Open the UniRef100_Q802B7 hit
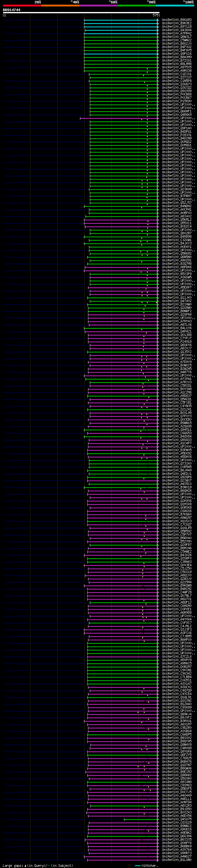Viewport: 197px width, 868px height. pyautogui.click(x=176, y=233)
